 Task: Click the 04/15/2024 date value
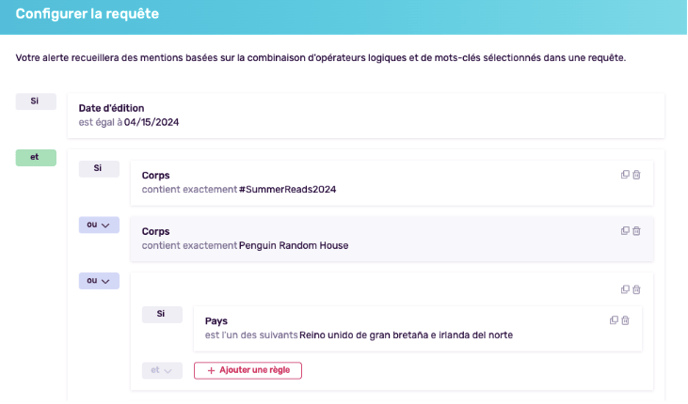pos(151,122)
